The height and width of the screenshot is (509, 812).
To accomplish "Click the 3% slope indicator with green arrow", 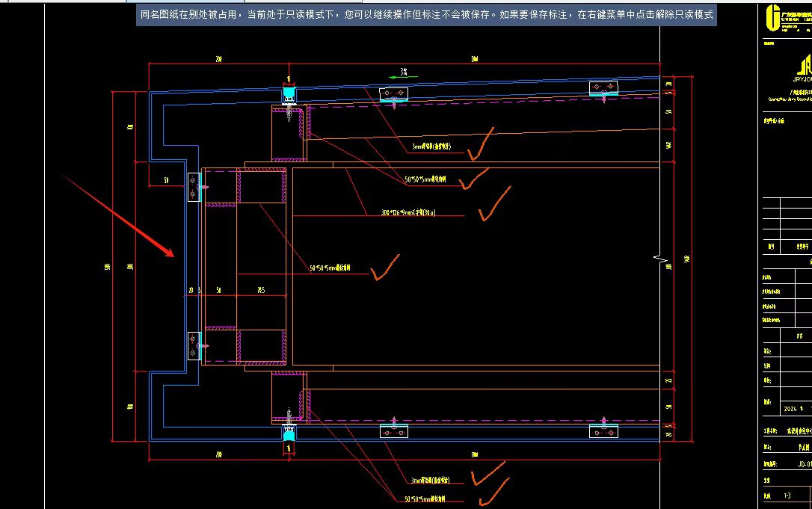I will [x=404, y=73].
